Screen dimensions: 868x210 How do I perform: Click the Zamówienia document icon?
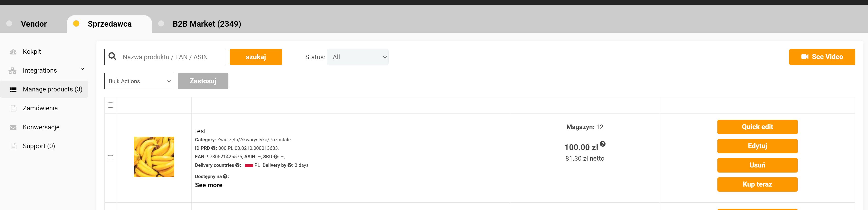[14, 108]
